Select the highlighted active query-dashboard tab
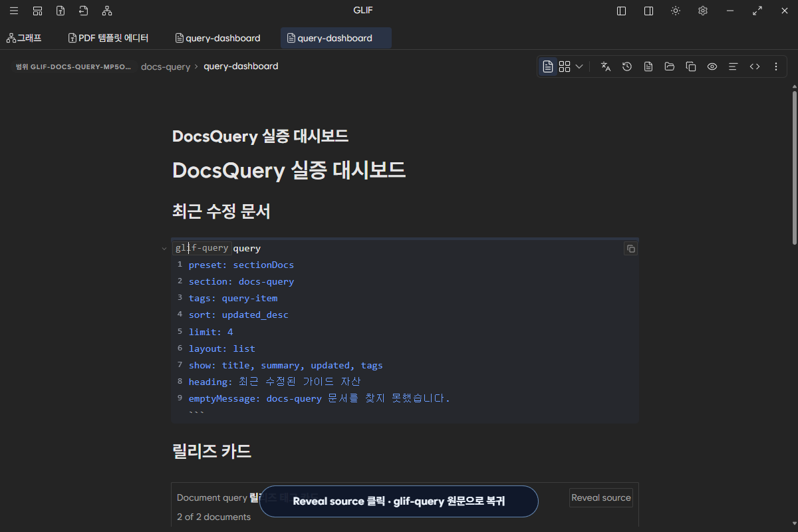 click(x=336, y=38)
